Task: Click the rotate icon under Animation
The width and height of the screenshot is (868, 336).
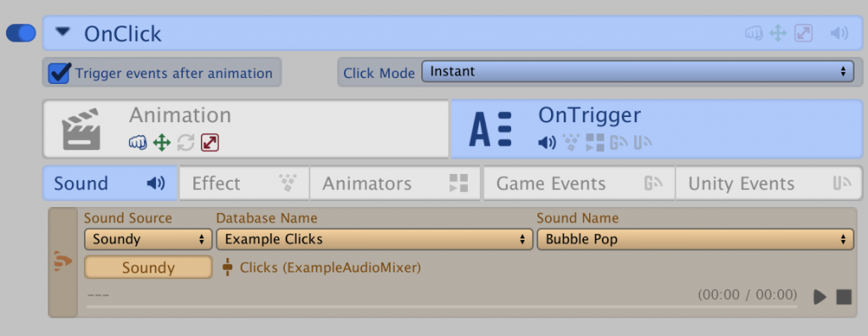Action: (x=186, y=143)
